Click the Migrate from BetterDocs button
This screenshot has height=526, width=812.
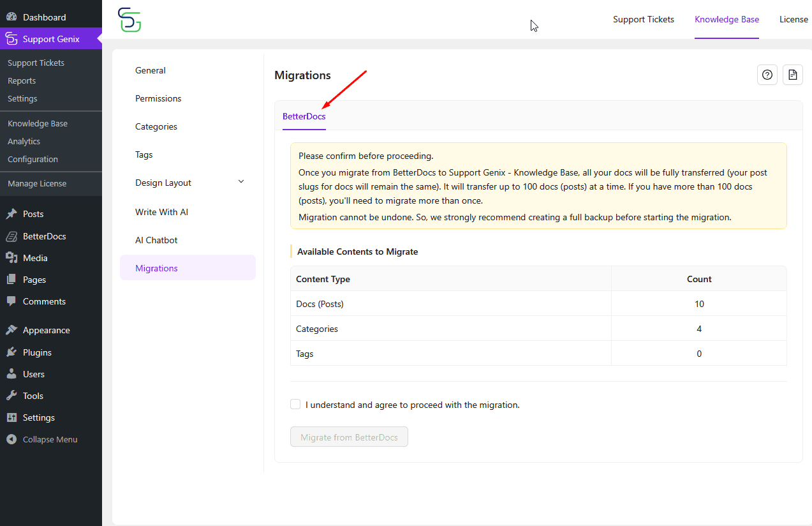point(349,437)
